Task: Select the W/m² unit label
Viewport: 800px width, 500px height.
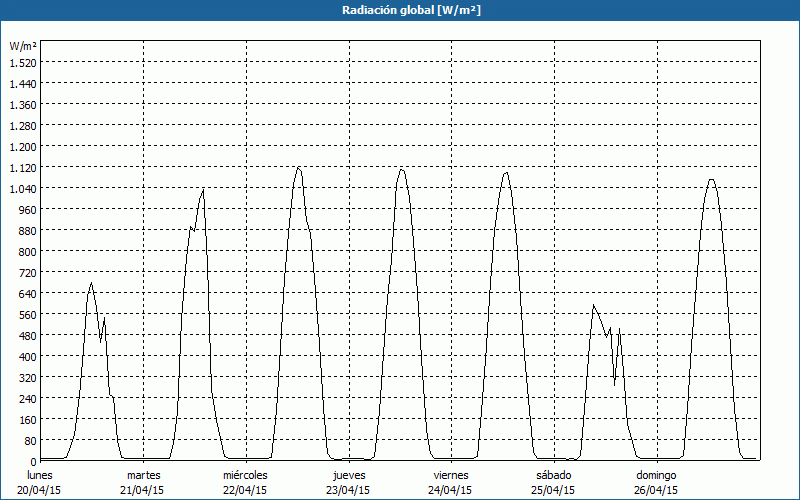Action: point(23,46)
